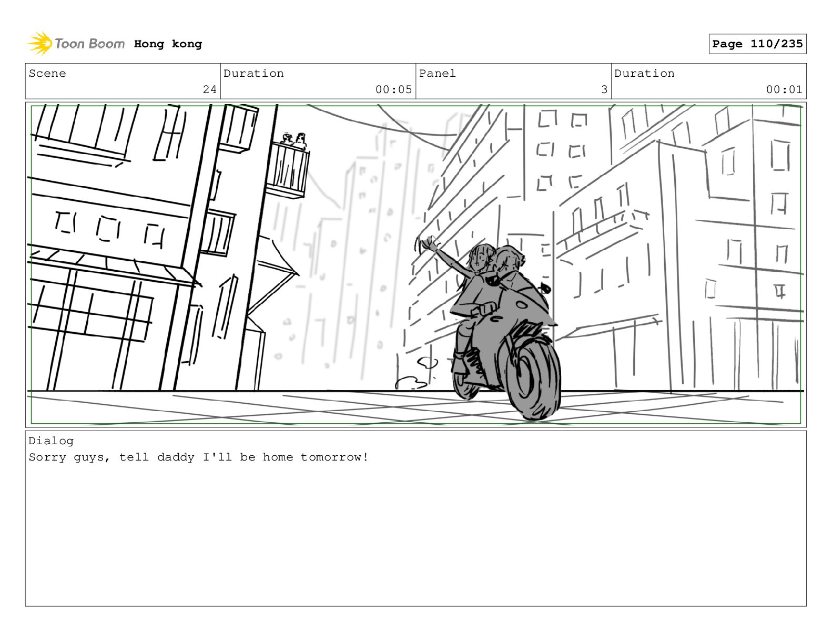
Task: Click the Toon Boom logo
Action: (x=76, y=44)
